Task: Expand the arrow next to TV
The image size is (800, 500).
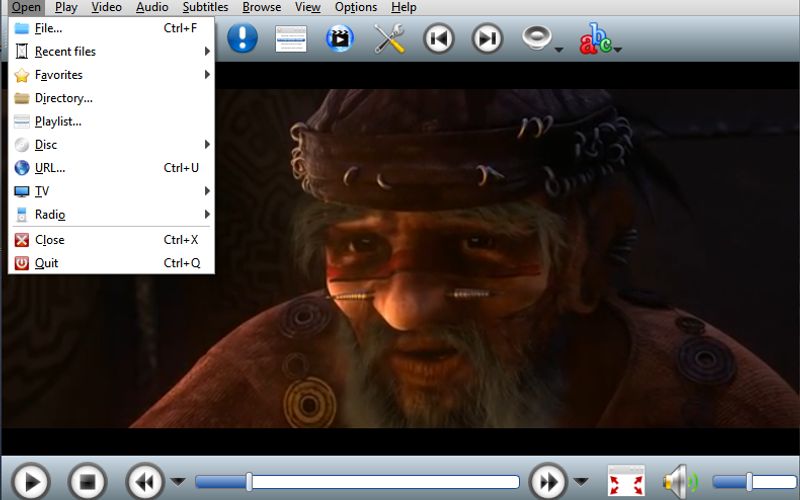Action: 207,191
